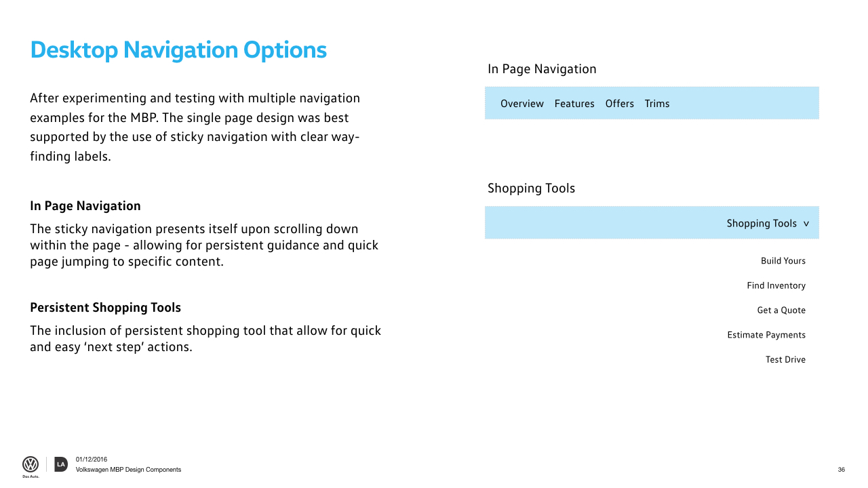This screenshot has height=488, width=868.
Task: Click the light blue in-page navigation bar
Action: click(x=652, y=103)
